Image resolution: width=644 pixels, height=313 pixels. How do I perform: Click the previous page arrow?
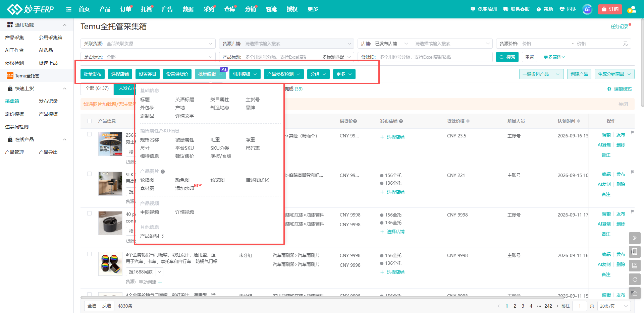tap(499, 306)
